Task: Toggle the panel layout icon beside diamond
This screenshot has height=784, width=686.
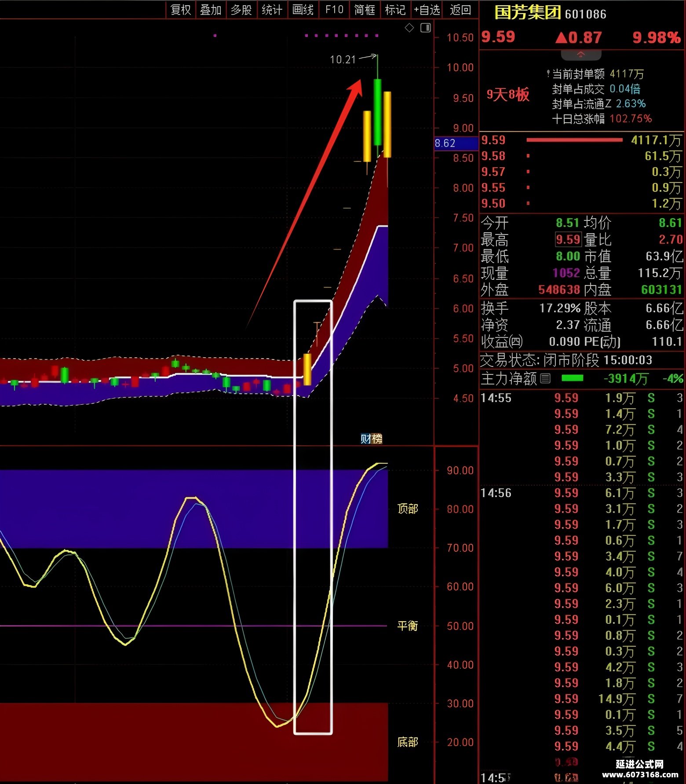Action: [426, 28]
